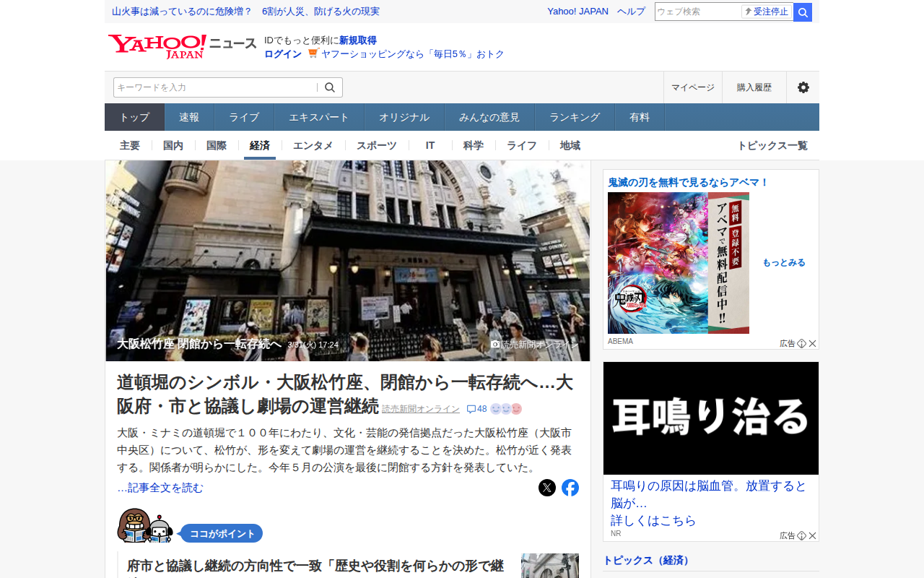
Task: Open the 山火事 headline link at top
Action: (245, 12)
